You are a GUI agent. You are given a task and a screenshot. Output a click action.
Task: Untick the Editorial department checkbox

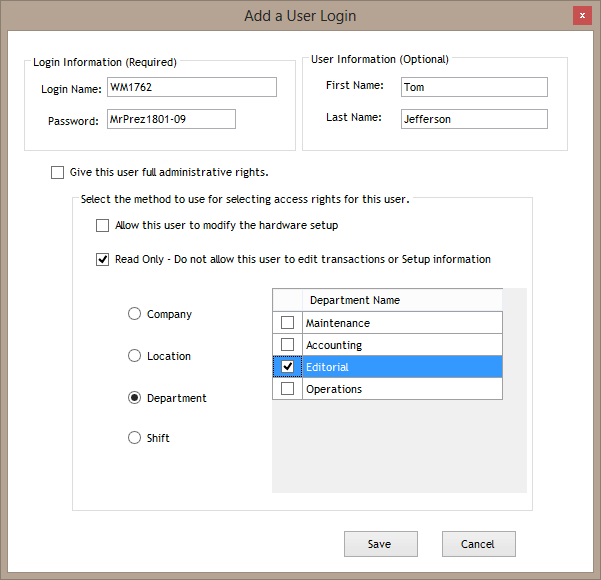tap(288, 367)
